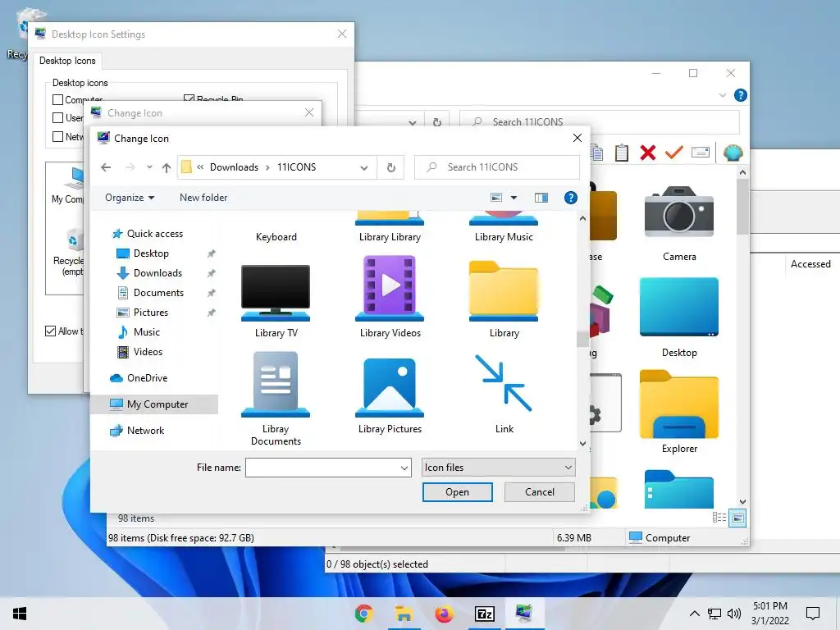This screenshot has height=630, width=840.
Task: Open the Organize dropdown menu
Action: 130,198
